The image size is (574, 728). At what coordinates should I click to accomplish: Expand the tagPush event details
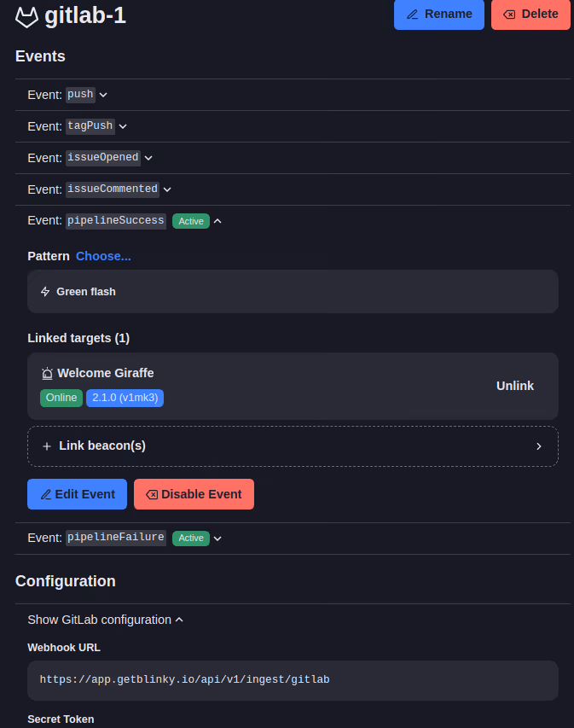(122, 125)
